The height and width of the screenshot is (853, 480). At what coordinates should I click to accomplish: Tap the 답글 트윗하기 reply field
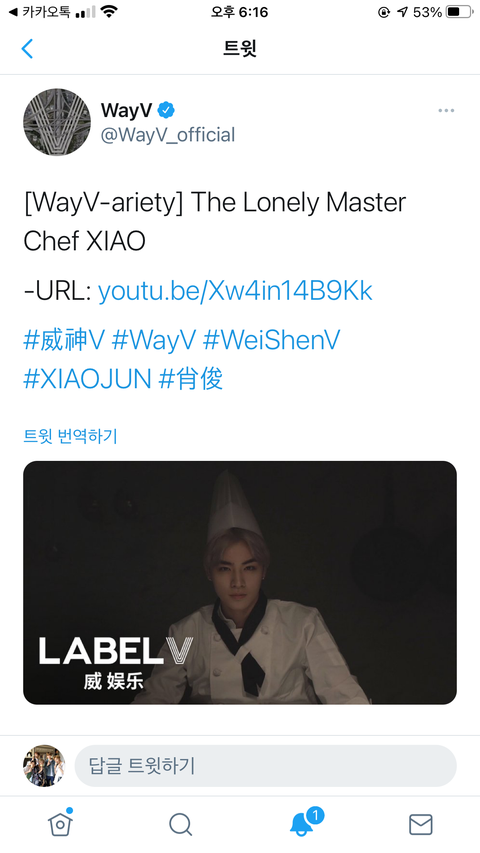click(266, 765)
